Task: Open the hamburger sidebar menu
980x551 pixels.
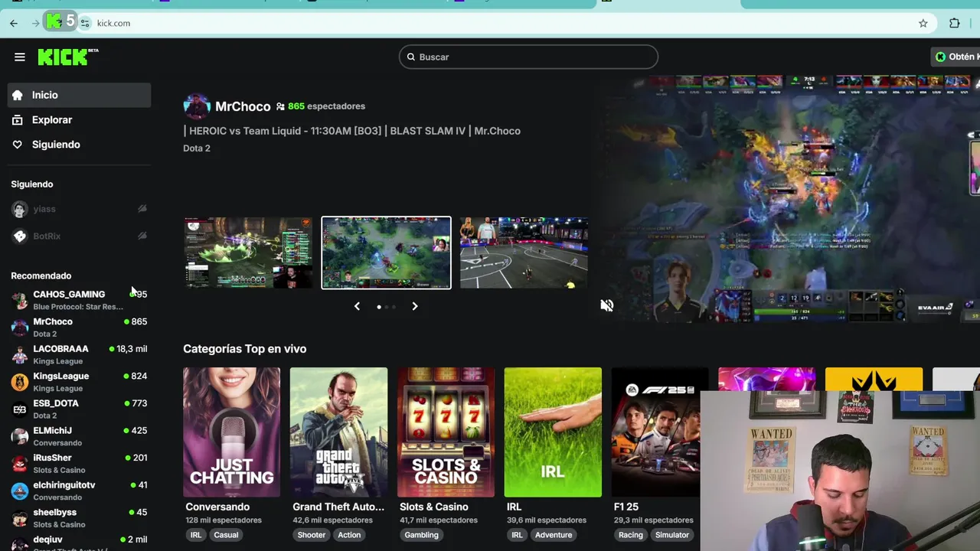Action: 20,57
